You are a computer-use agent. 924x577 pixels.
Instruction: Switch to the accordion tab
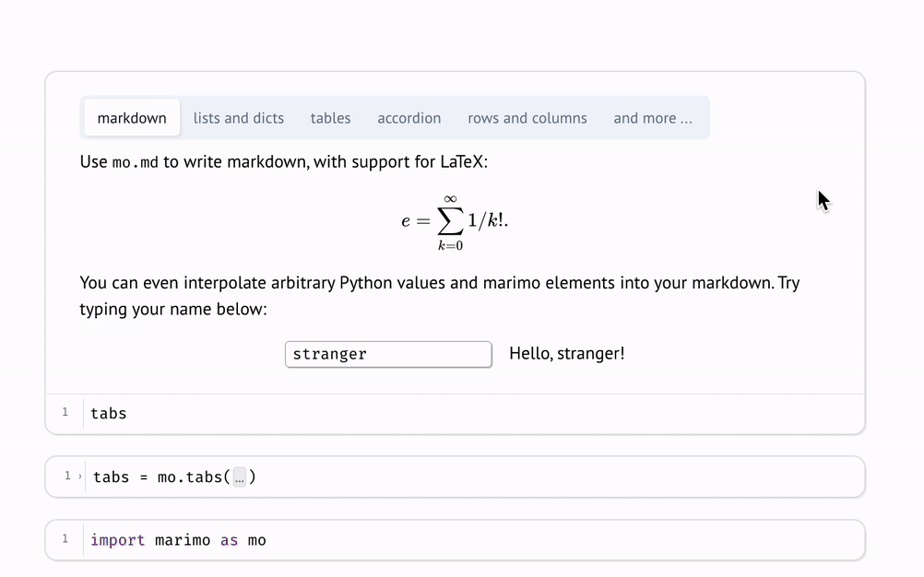click(409, 118)
